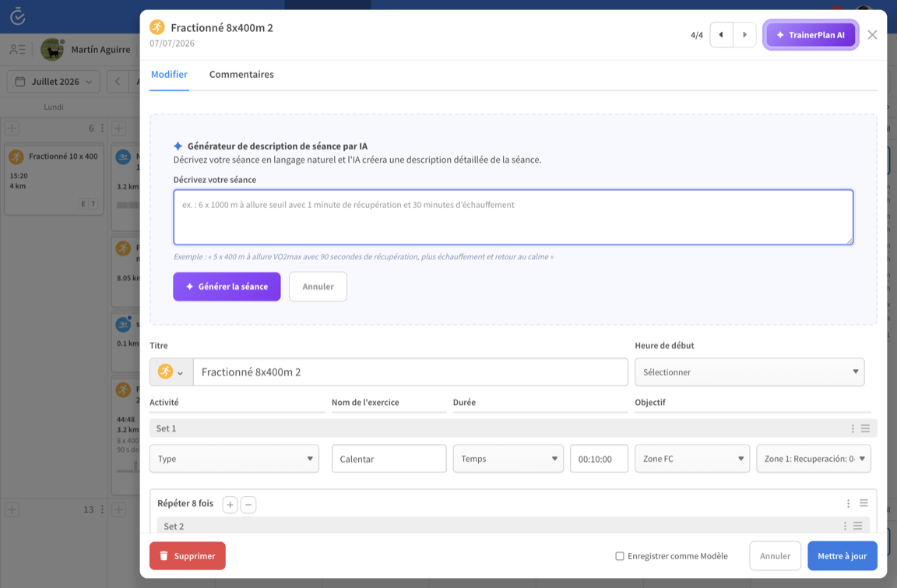Edit exercise name Calentar field
The width and height of the screenshot is (897, 588).
coord(389,459)
